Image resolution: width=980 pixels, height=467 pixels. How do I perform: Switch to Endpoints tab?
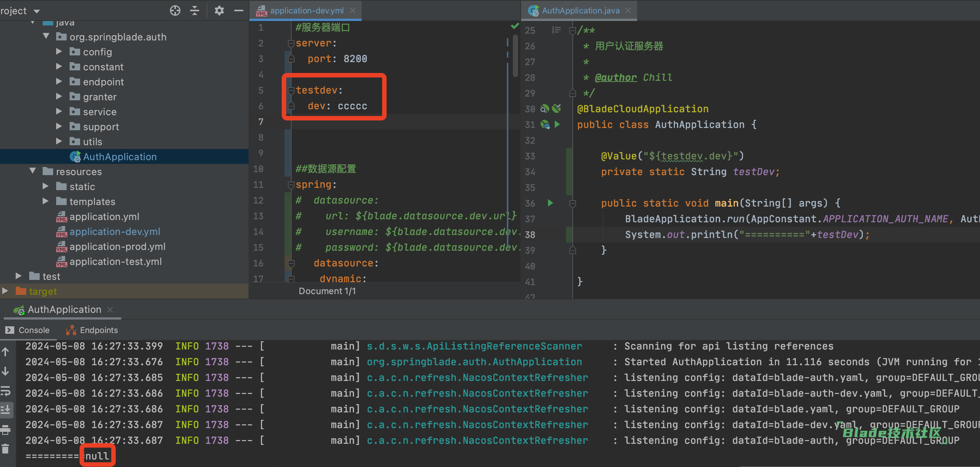click(92, 330)
